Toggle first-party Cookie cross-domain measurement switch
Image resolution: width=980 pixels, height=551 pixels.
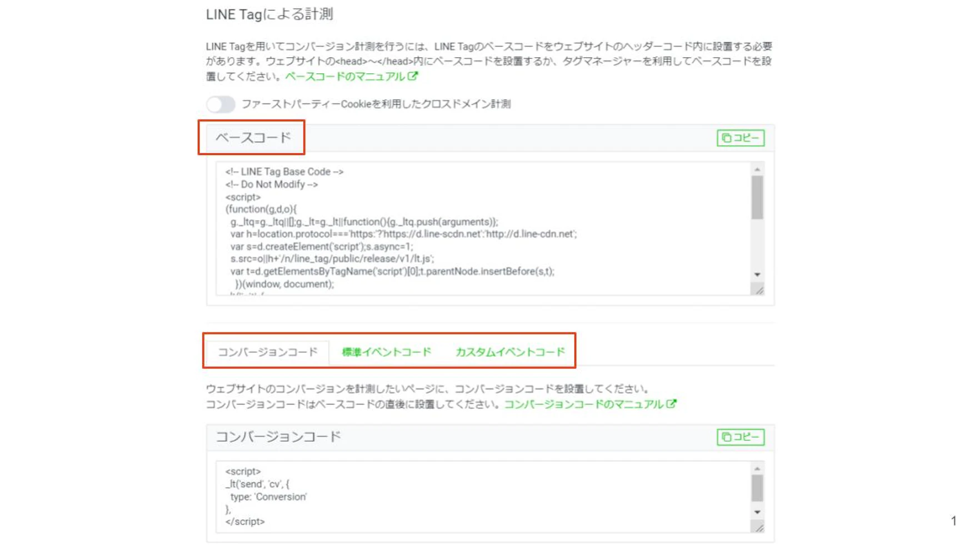(221, 104)
